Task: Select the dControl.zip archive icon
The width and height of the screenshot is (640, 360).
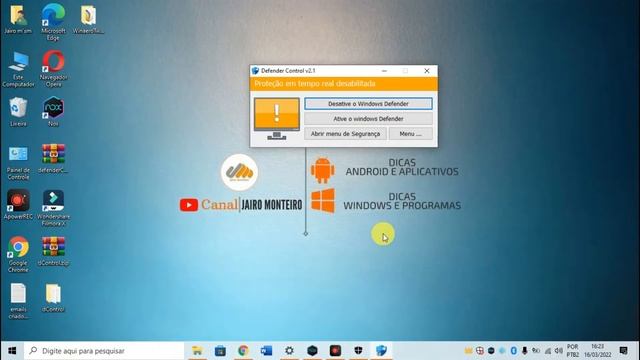Action: pyautogui.click(x=53, y=251)
